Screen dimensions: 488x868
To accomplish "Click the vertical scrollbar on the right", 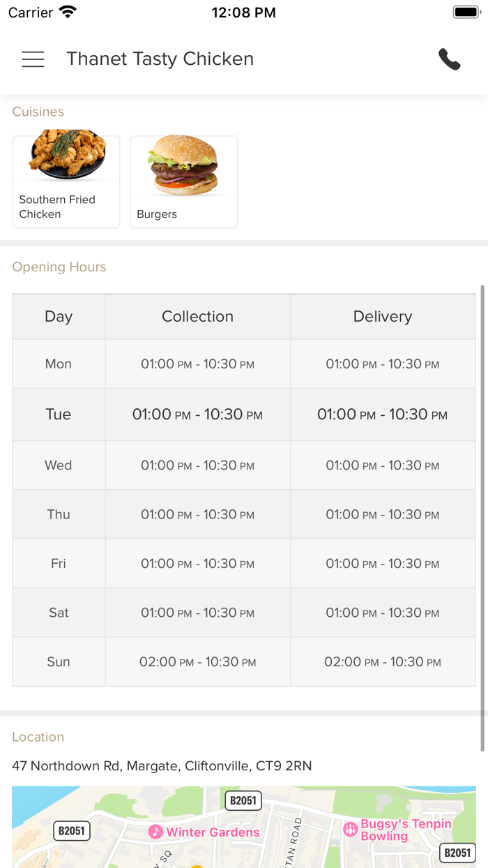I will coord(482,516).
